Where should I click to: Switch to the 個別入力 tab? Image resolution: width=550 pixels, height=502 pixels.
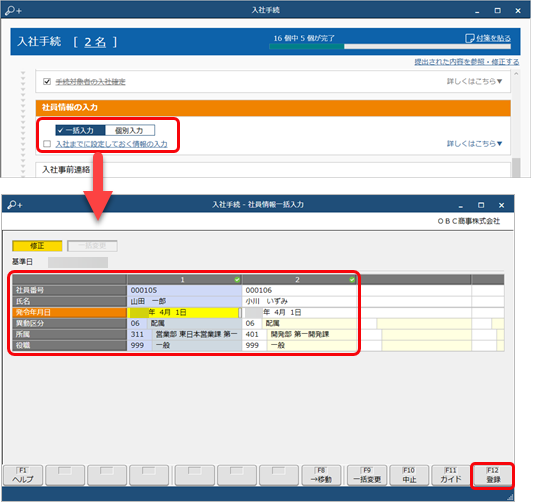click(129, 130)
